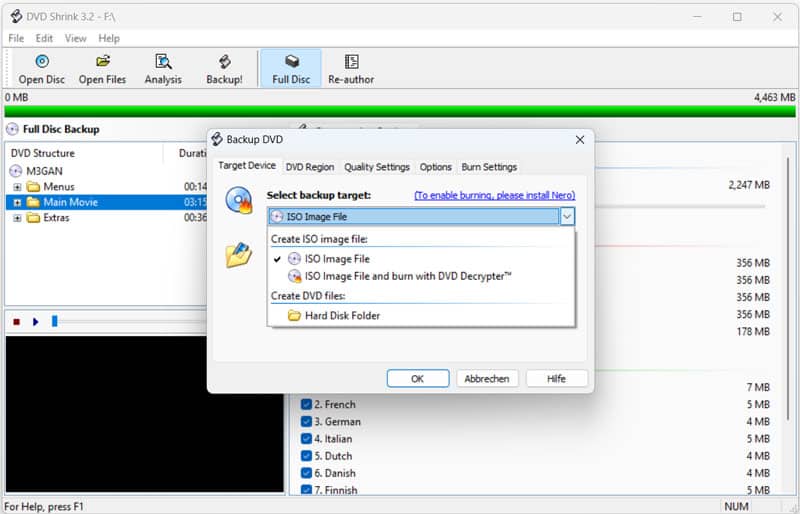
Task: Toggle the French subtitle checkbox
Action: (306, 404)
